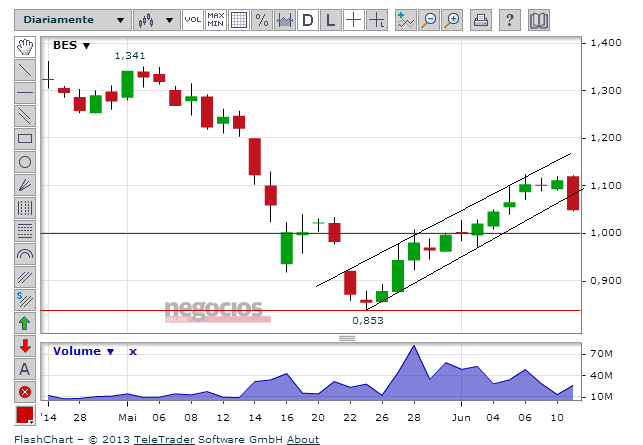Click the zoom out magnifier
This screenshot has height=445, width=643.
(x=429, y=20)
